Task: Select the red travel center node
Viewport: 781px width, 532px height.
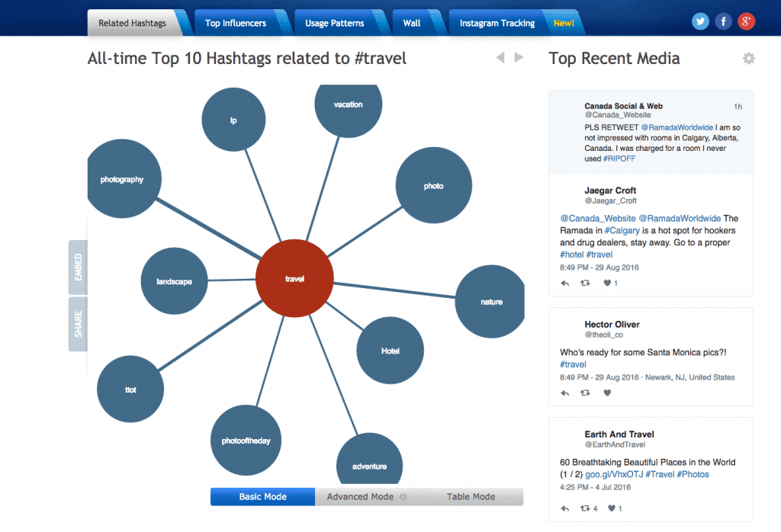Action: point(294,279)
